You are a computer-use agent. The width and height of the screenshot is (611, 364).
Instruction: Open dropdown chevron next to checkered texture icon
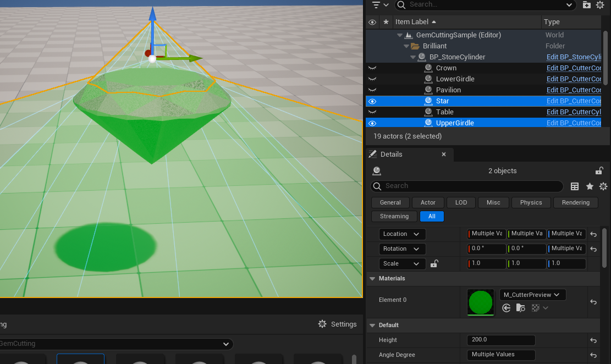tap(546, 308)
